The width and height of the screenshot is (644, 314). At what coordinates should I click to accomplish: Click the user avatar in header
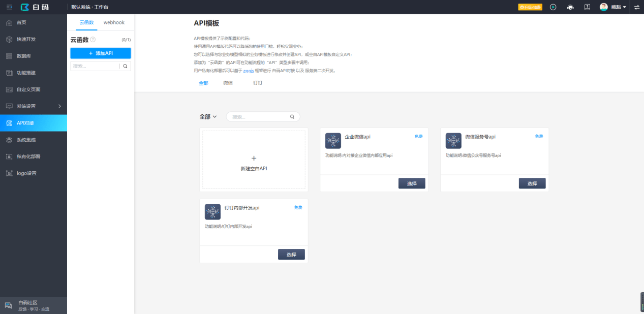pos(603,7)
